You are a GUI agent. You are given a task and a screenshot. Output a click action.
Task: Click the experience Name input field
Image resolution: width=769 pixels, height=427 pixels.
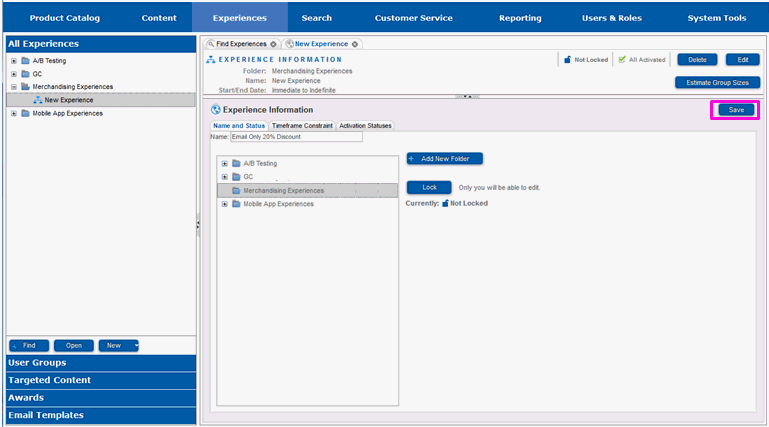click(x=296, y=137)
